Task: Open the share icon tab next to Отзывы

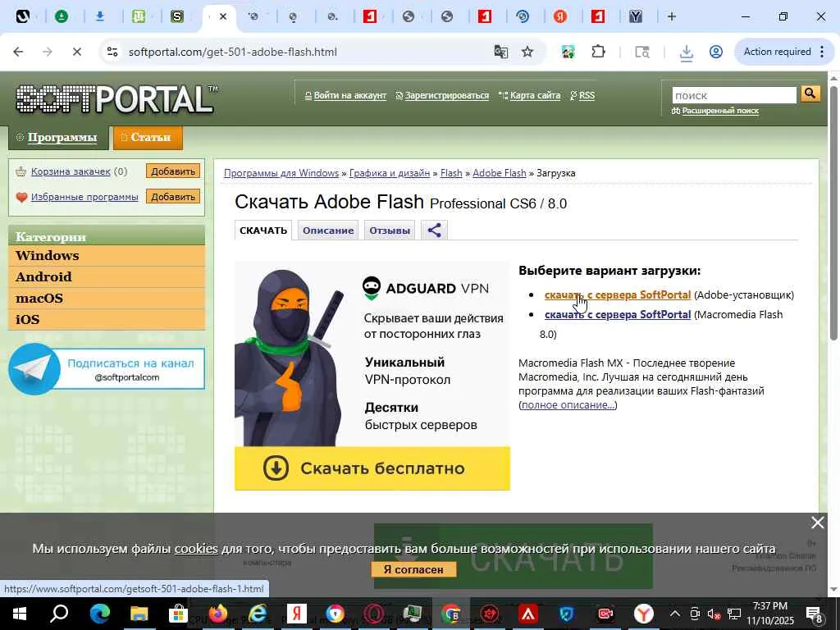Action: point(434,231)
